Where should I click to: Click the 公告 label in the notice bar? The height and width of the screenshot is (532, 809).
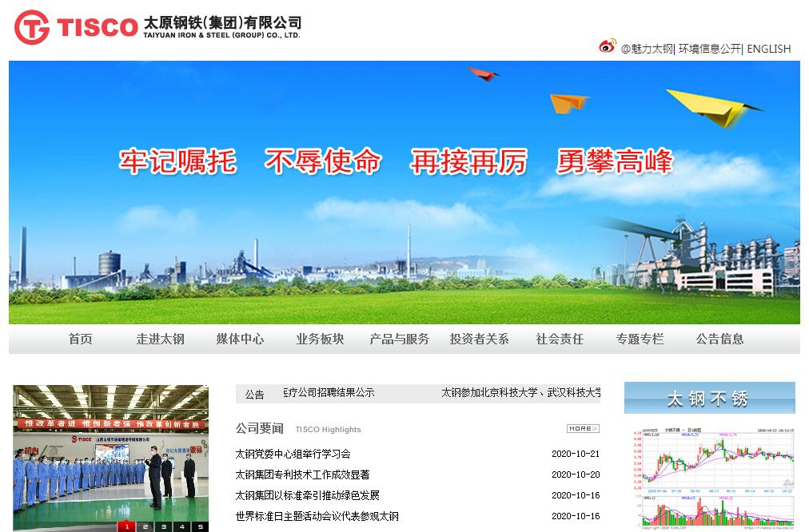point(254,395)
